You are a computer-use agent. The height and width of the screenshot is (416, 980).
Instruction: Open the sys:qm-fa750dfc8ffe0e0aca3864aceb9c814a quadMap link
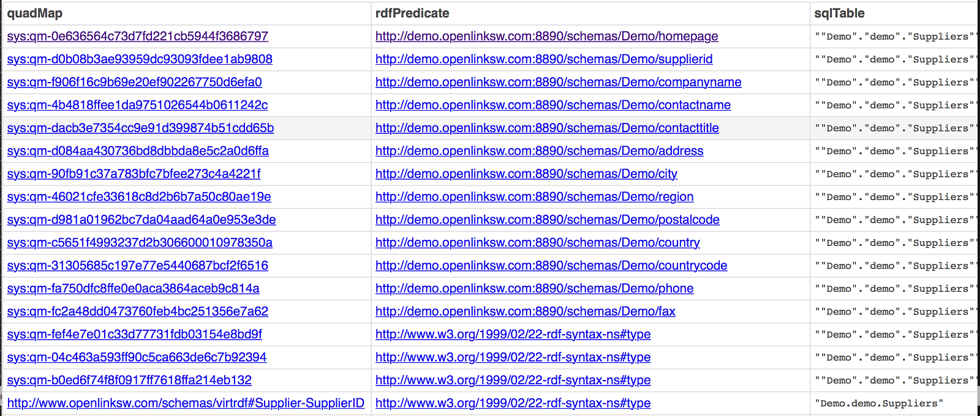[133, 289]
